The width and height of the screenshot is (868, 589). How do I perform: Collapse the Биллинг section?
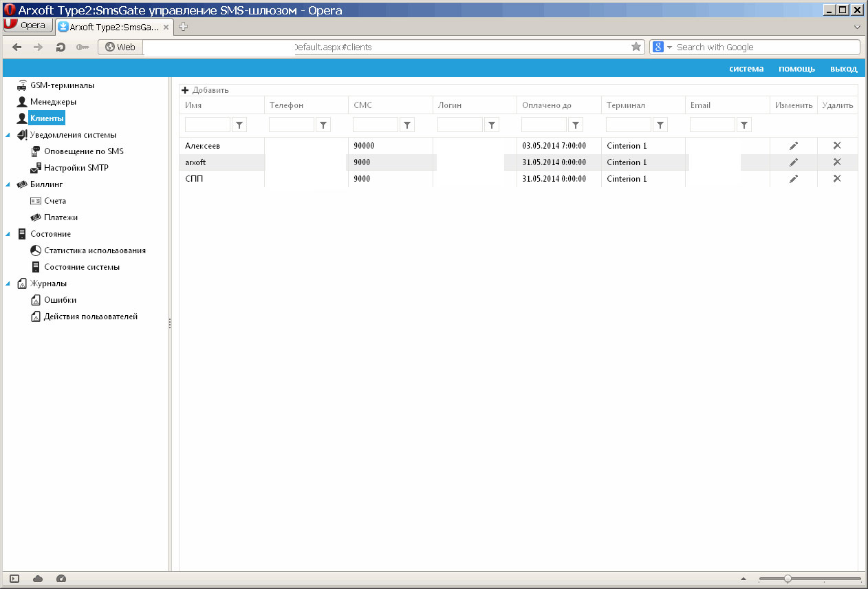point(8,185)
